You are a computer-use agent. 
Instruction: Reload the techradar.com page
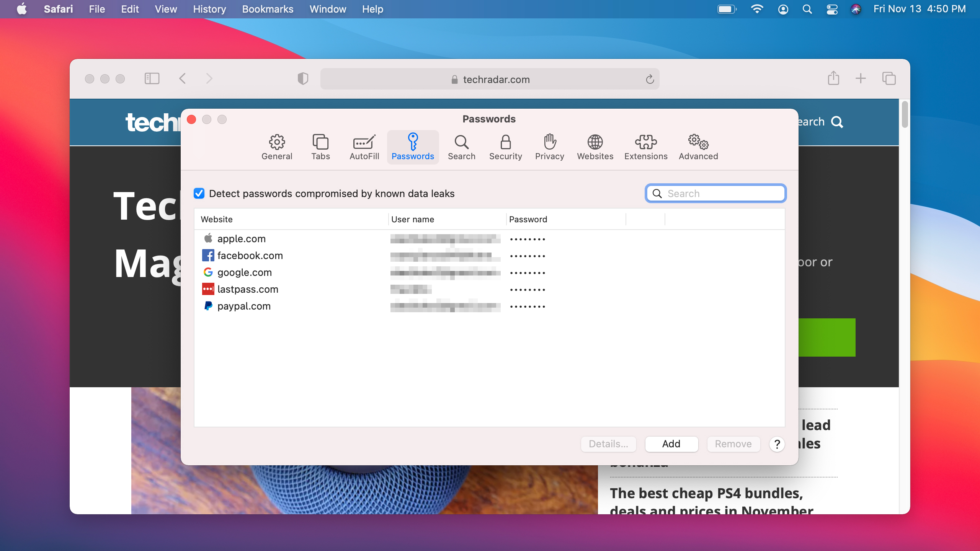(650, 79)
